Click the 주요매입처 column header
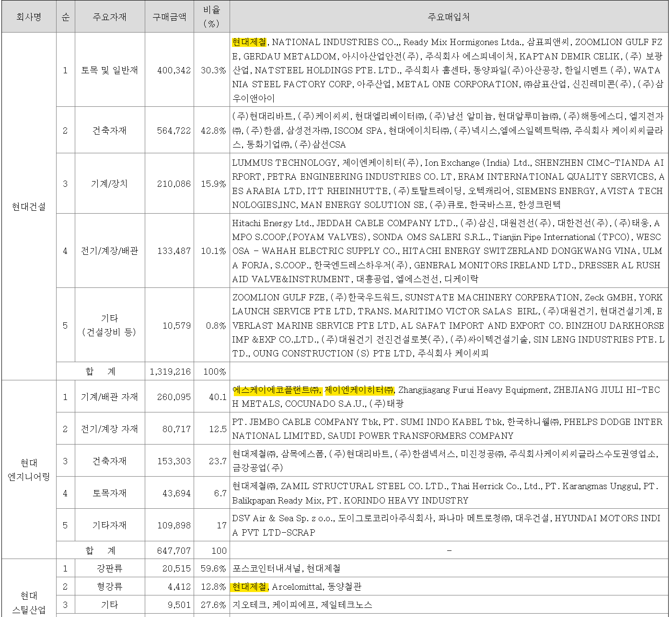This screenshot has width=672, height=617. pyautogui.click(x=449, y=17)
